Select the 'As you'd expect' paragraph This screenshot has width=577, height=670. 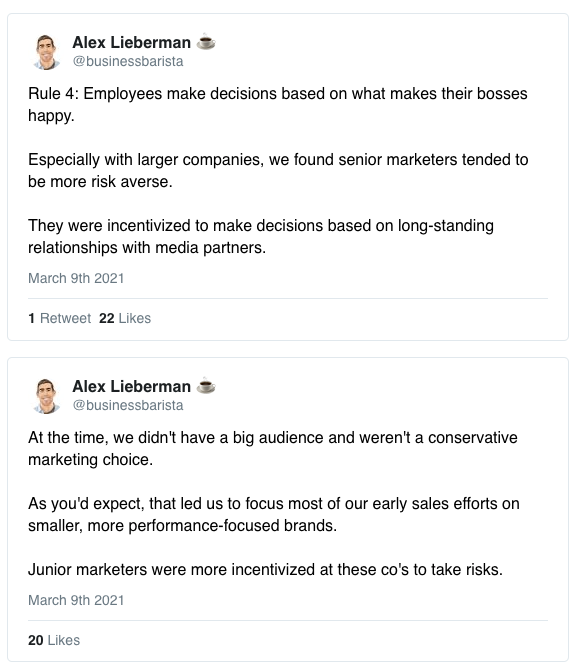[274, 514]
